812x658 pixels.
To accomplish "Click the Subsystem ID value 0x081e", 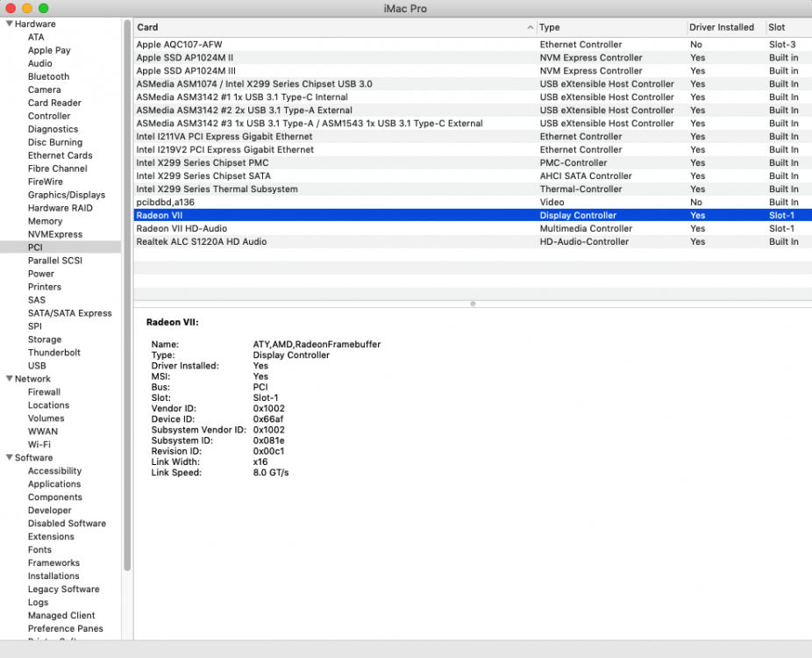I will (269, 440).
